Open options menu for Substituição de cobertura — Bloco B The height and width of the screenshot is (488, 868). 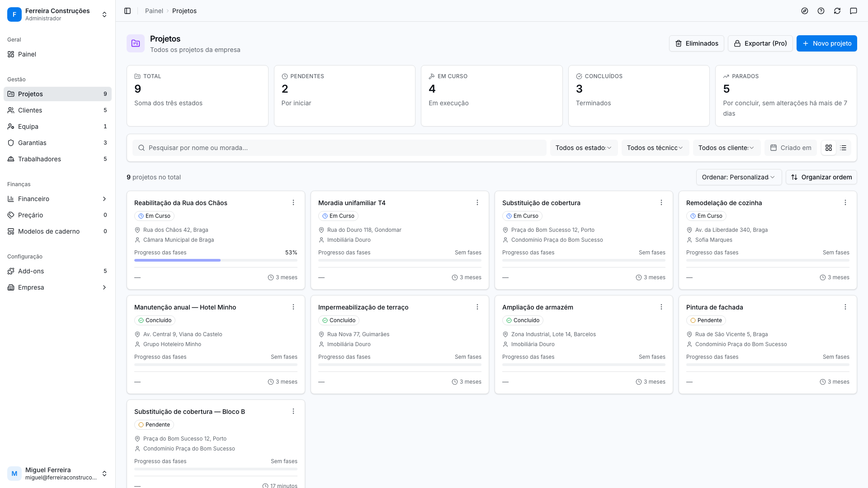click(x=293, y=411)
